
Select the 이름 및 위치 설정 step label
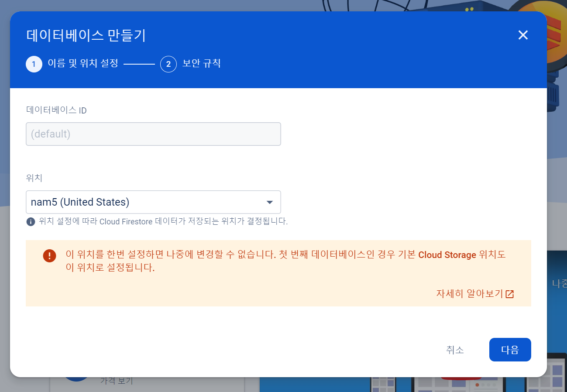pyautogui.click(x=83, y=63)
